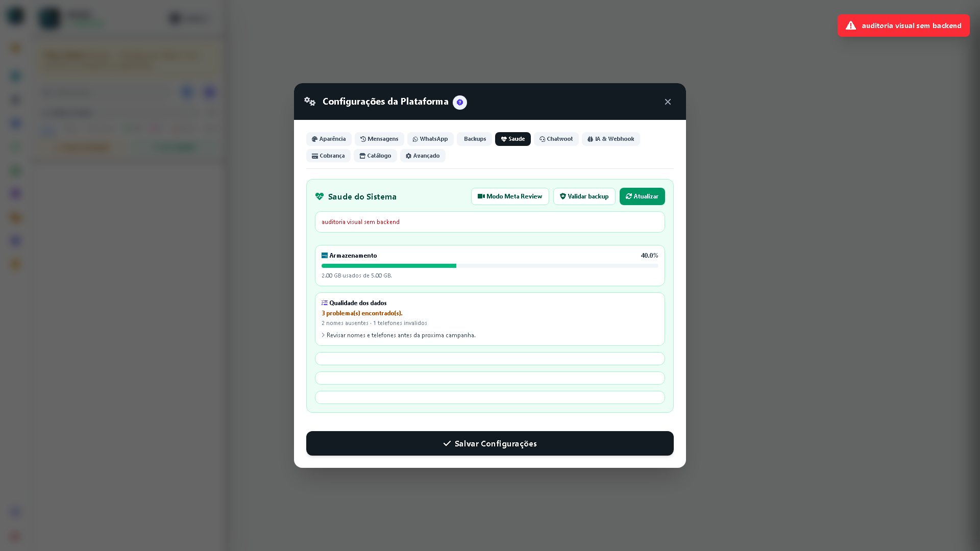Switch to the Mensagens tab
Viewport: 980px width, 551px height.
point(379,139)
